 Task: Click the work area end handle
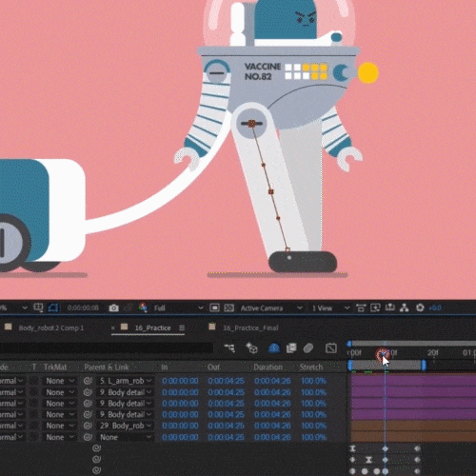coord(424,366)
